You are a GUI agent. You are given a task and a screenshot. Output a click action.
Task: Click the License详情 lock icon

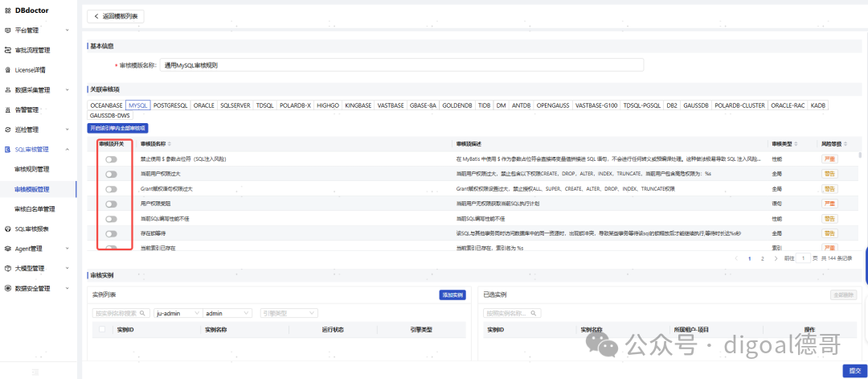[x=8, y=70]
